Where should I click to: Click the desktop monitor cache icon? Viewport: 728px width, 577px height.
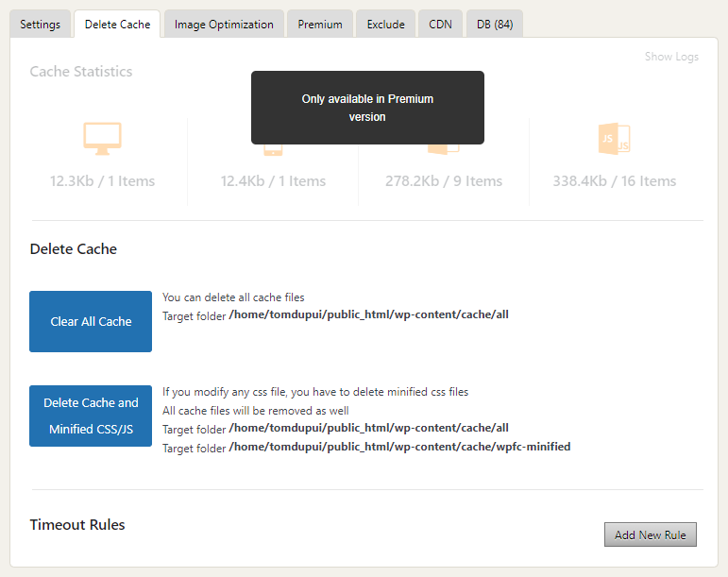point(102,138)
